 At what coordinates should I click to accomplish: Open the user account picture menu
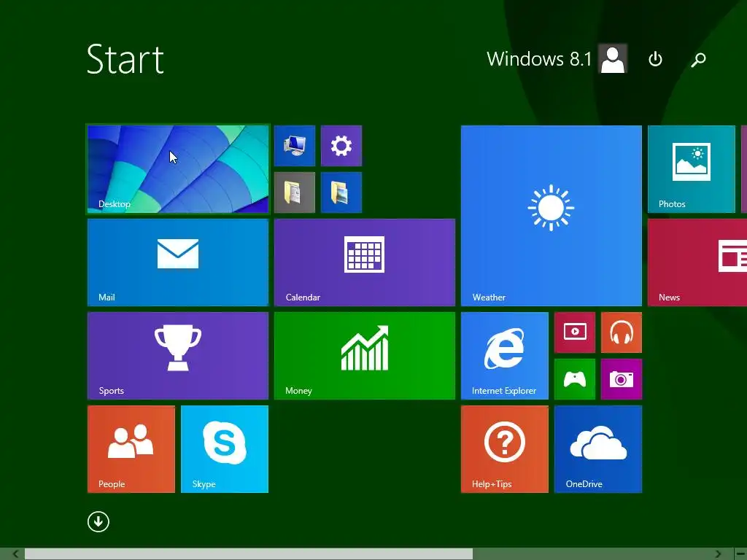click(x=613, y=58)
